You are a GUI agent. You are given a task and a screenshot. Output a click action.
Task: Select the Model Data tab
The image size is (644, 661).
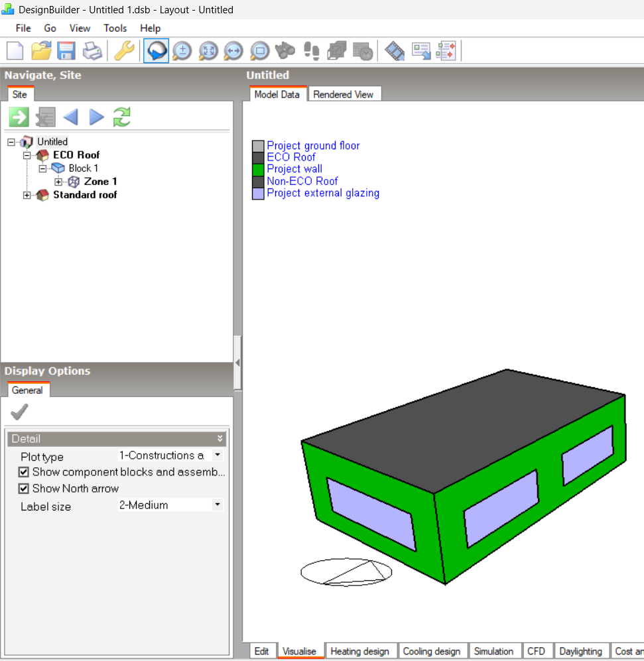277,94
